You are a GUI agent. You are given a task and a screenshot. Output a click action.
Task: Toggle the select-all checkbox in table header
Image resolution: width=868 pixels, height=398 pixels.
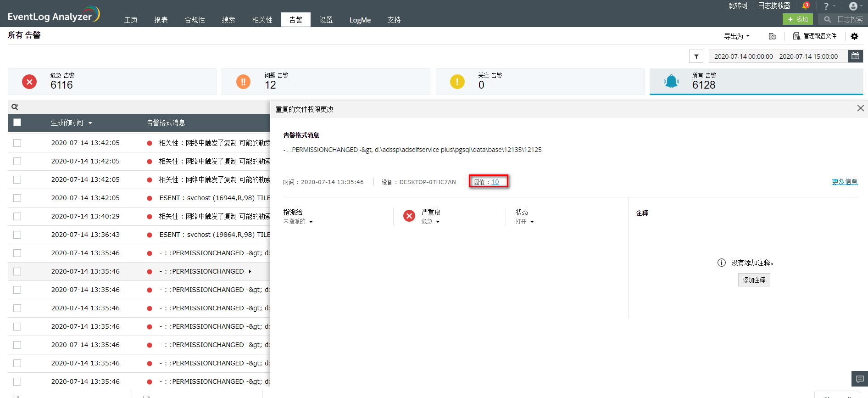pyautogui.click(x=17, y=123)
